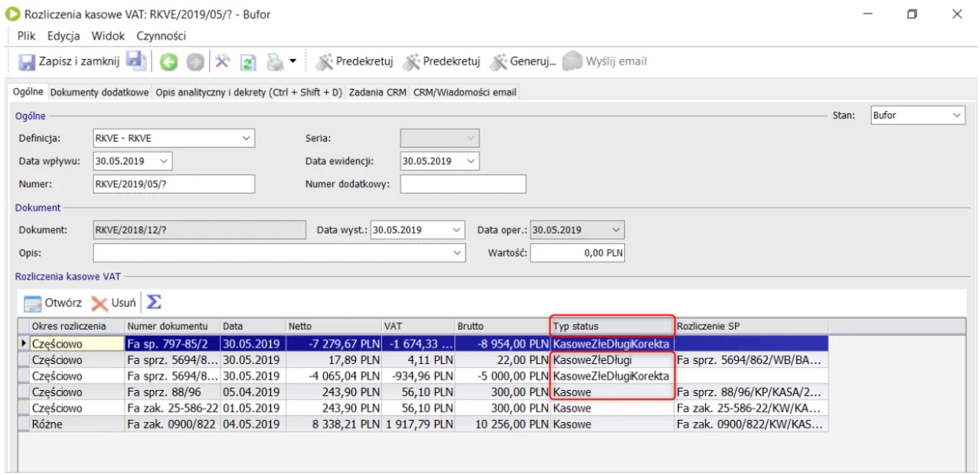
Task: Sort by the Brutto column header
Action: click(x=502, y=326)
